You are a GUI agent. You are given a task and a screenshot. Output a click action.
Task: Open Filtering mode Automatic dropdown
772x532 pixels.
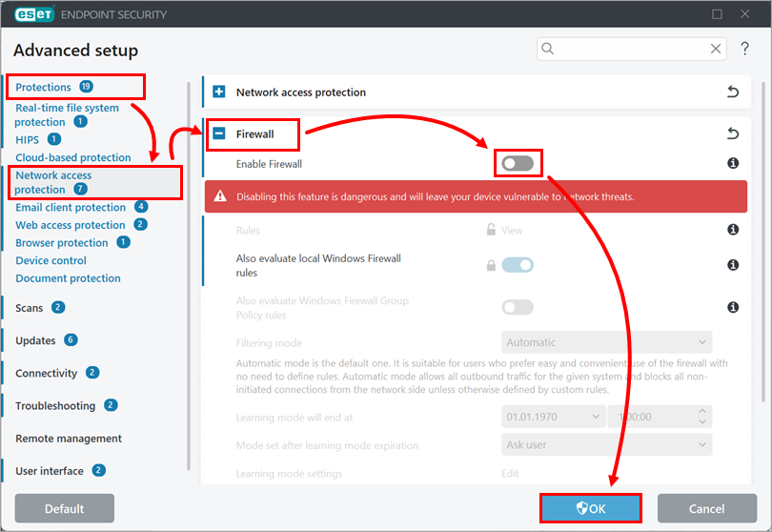point(606,342)
